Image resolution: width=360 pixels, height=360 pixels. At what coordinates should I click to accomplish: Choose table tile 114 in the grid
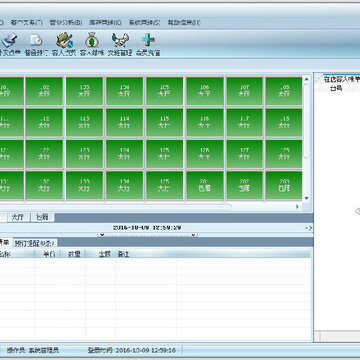click(125, 122)
